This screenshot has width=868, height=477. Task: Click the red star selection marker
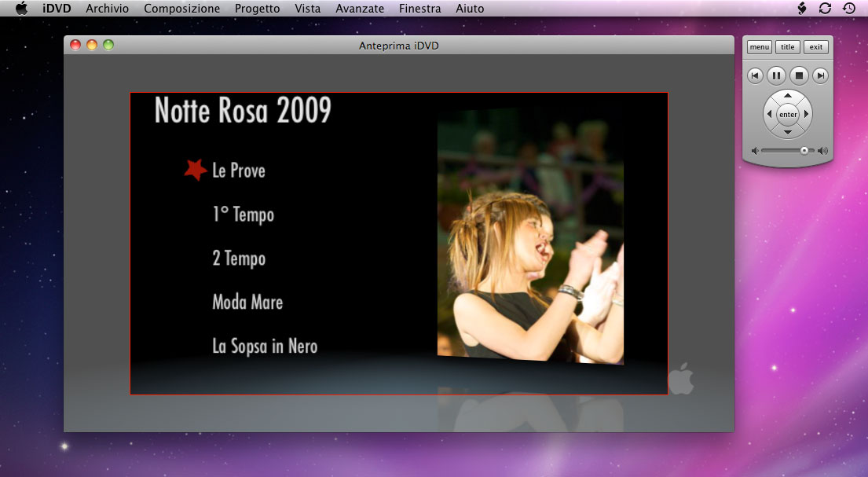click(196, 170)
